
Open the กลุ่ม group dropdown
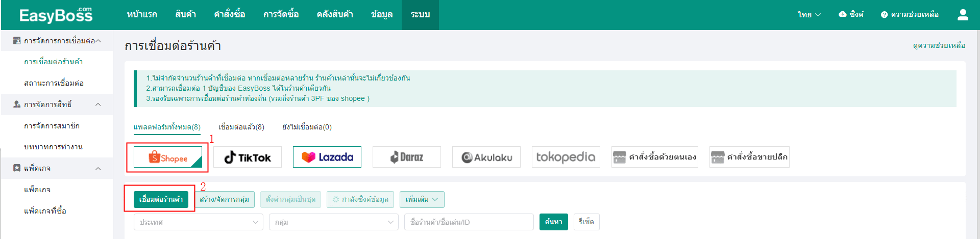pos(334,222)
